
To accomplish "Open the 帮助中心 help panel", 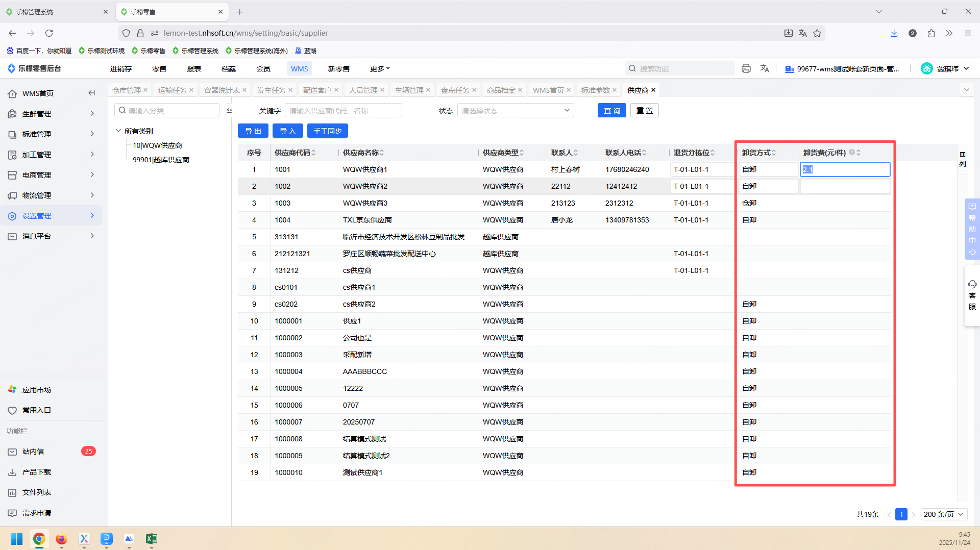I will click(972, 229).
